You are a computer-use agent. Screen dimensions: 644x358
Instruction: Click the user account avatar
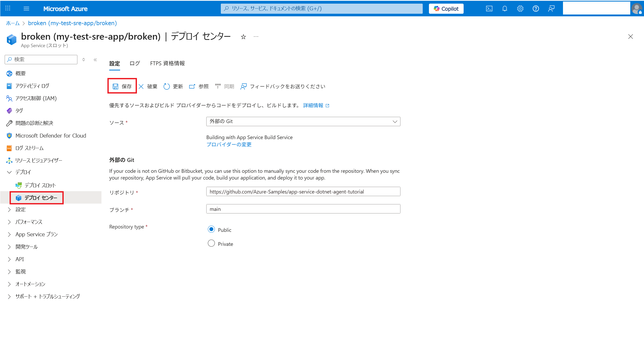coord(637,9)
